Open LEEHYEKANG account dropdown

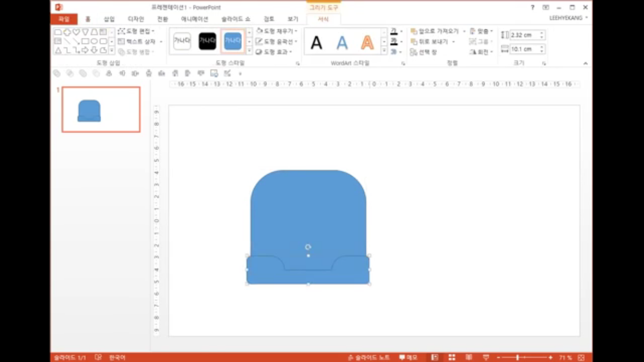point(569,18)
